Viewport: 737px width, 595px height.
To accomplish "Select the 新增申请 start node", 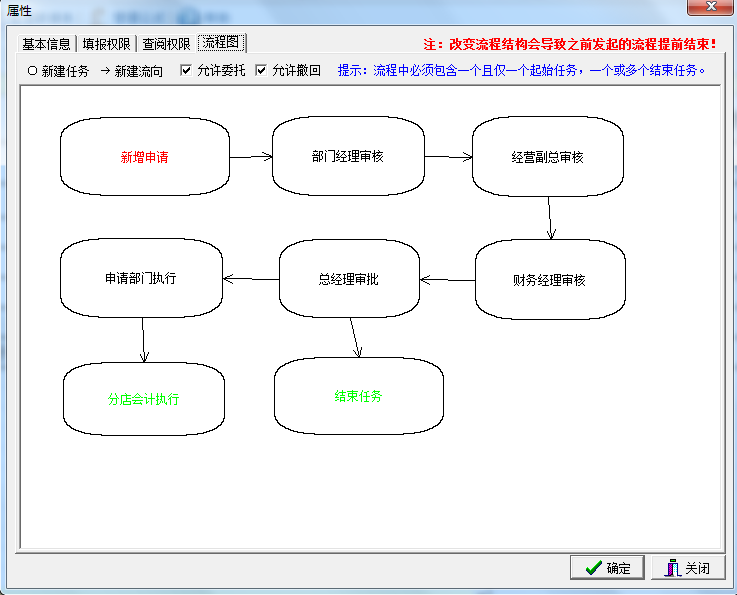I will (145, 157).
